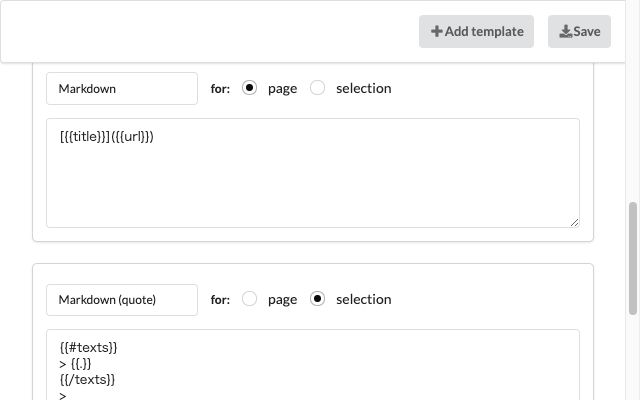Click the Save button label

point(587,31)
